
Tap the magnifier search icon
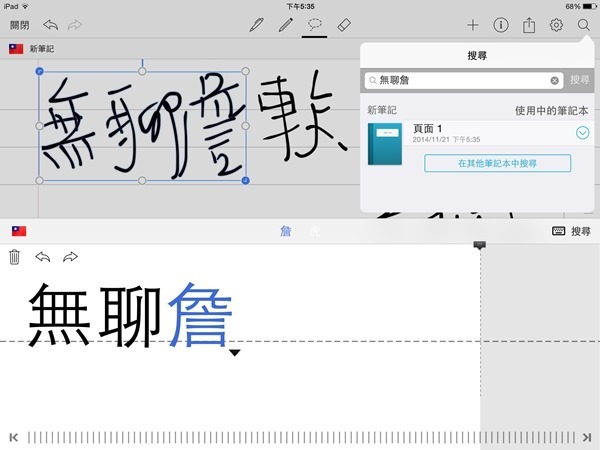coord(584,25)
